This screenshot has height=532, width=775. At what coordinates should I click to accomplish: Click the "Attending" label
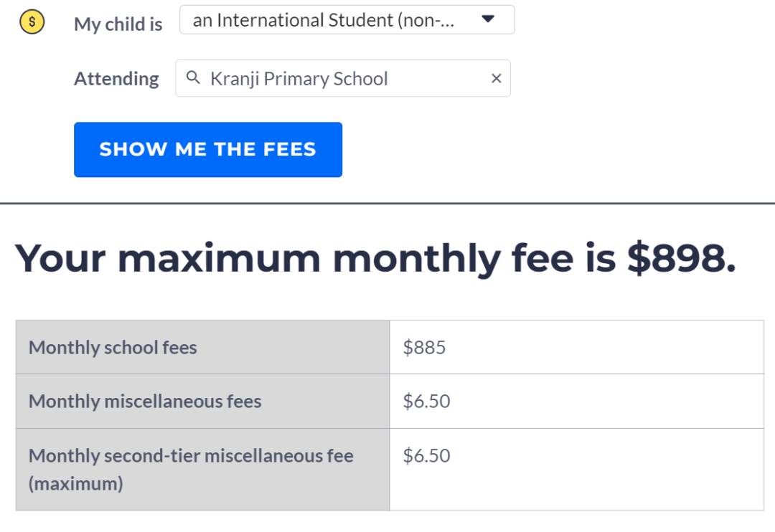point(116,79)
